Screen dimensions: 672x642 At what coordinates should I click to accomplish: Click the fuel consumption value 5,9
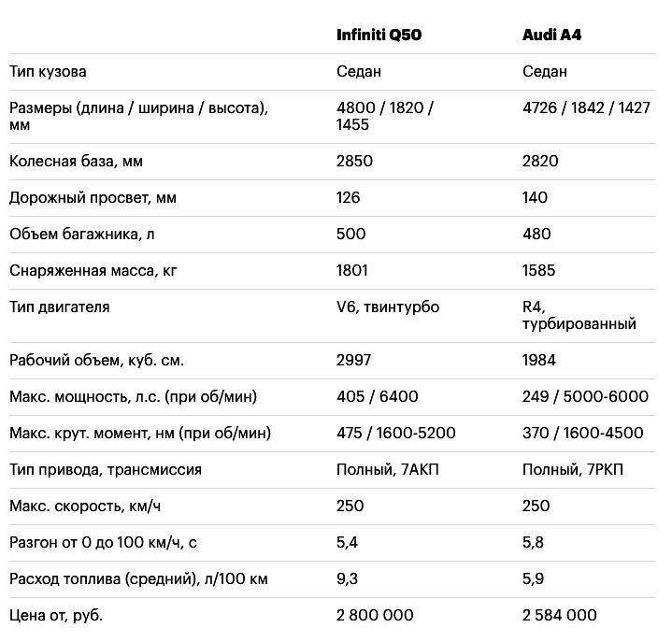(533, 579)
